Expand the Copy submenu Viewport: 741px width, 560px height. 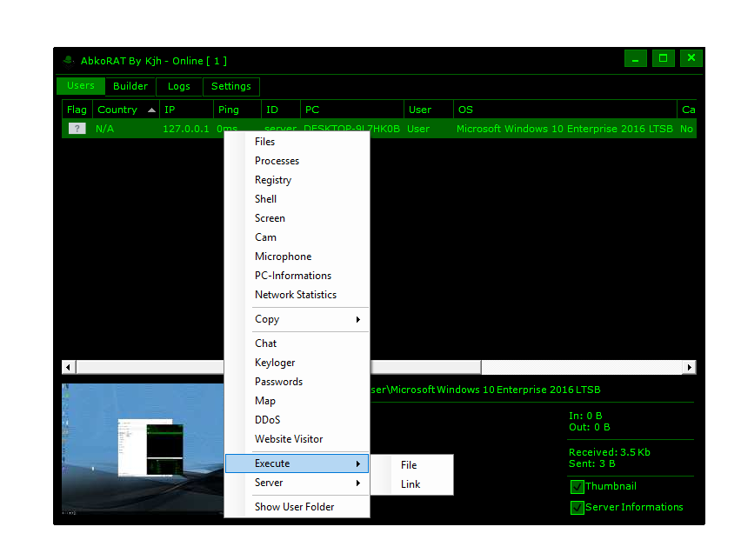point(297,319)
